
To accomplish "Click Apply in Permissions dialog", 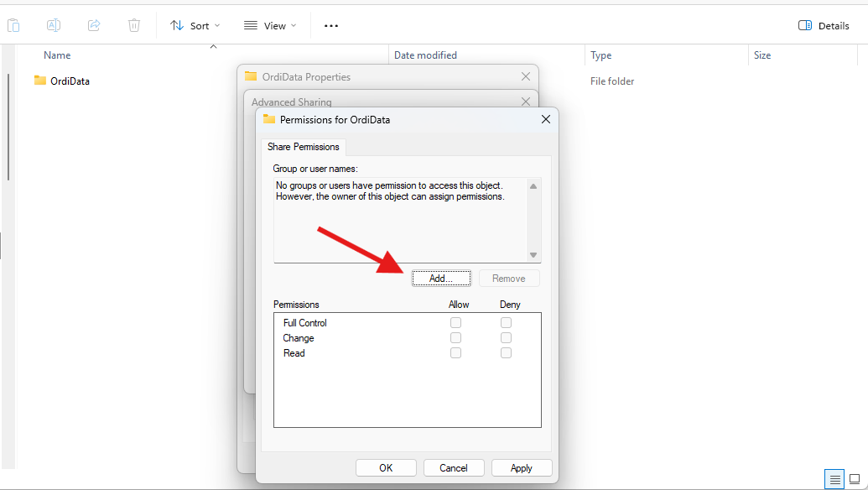I will (522, 468).
